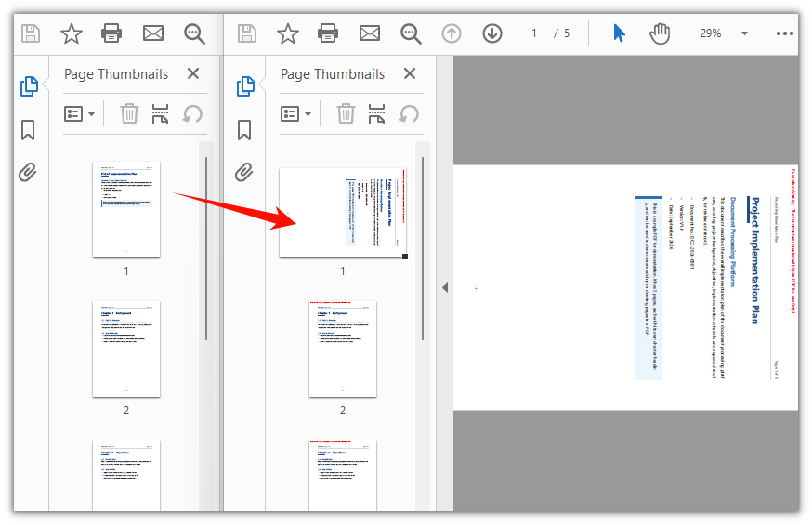Close the right Page Thumbnails panel

click(x=410, y=73)
